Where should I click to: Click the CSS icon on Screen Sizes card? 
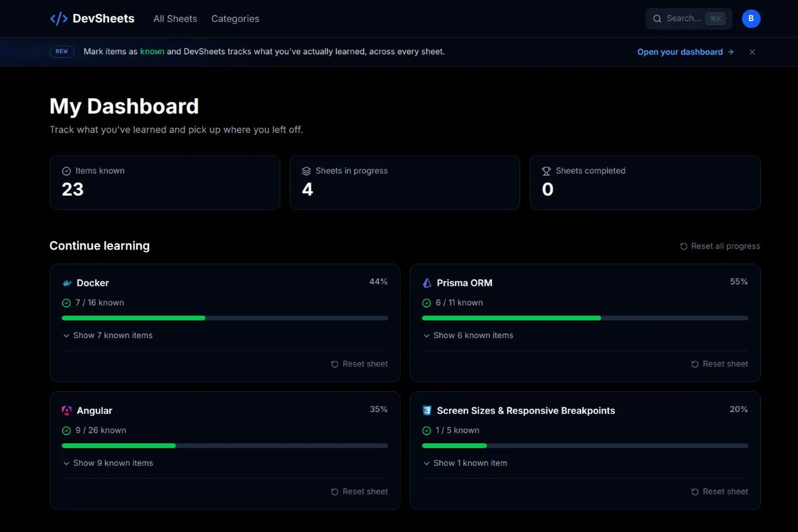(427, 411)
